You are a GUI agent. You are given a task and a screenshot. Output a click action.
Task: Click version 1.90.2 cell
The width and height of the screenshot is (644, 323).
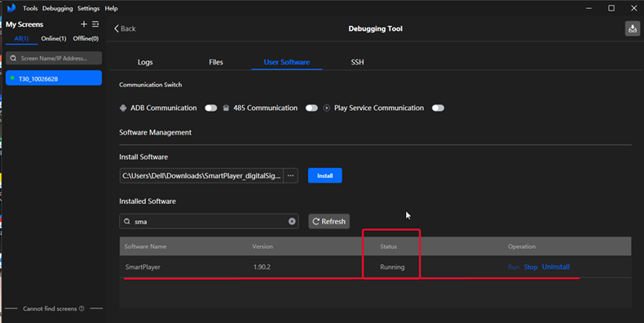coord(262,267)
